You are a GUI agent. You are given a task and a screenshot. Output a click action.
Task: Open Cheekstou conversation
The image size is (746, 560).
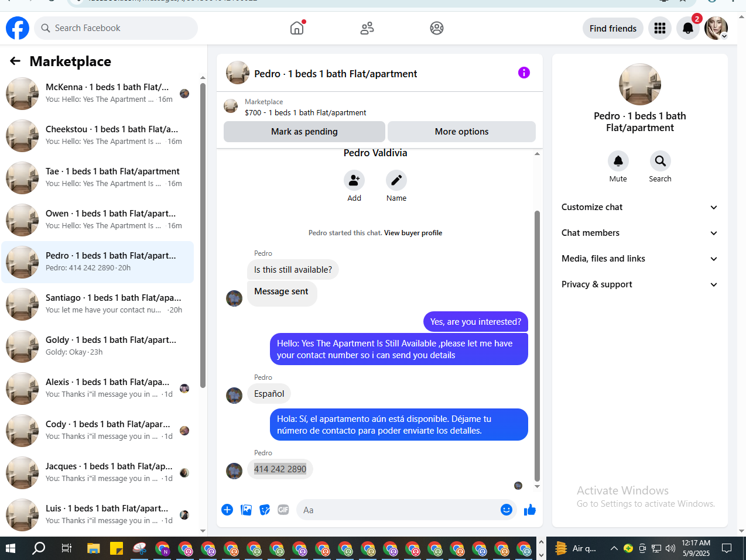(x=98, y=136)
